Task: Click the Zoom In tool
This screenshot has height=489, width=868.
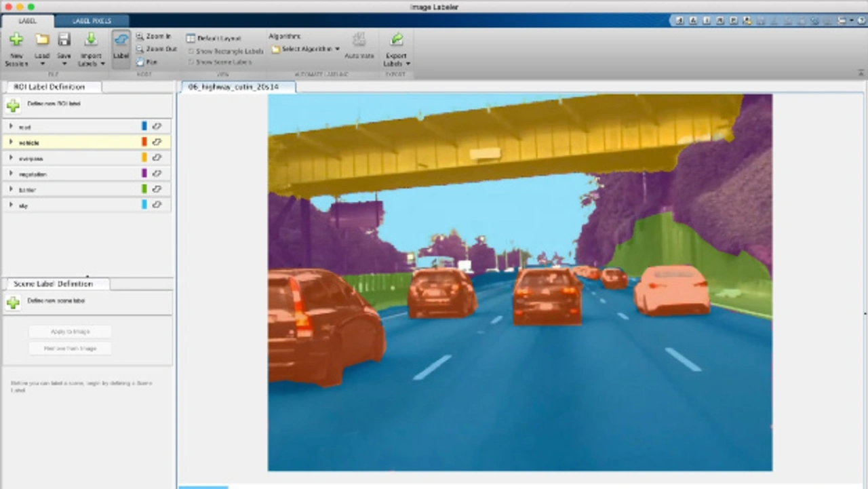Action: click(x=153, y=37)
